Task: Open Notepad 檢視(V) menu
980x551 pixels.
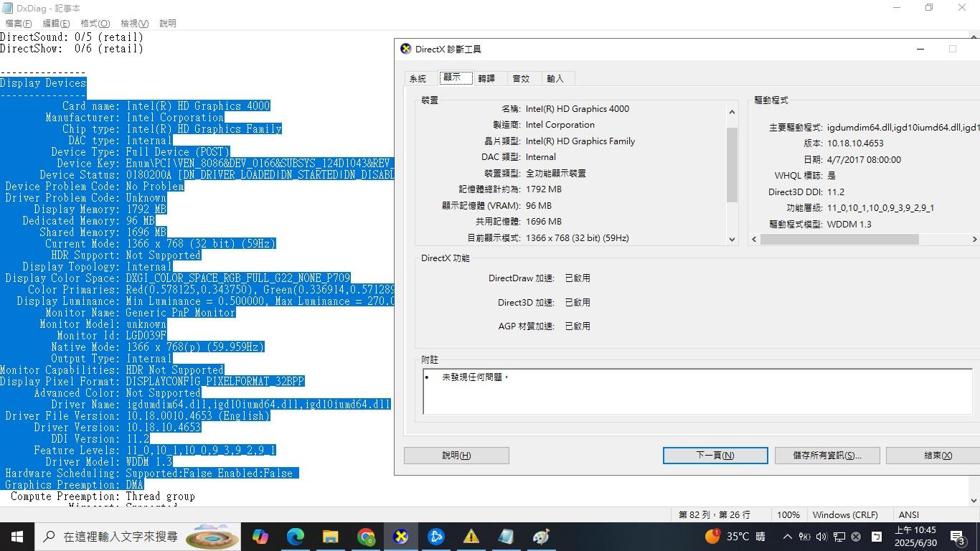Action: 135,23
